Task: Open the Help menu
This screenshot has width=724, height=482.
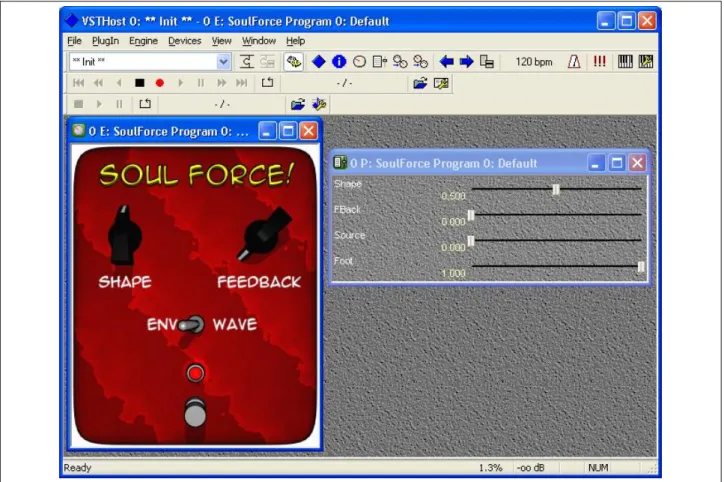Action: coord(296,41)
